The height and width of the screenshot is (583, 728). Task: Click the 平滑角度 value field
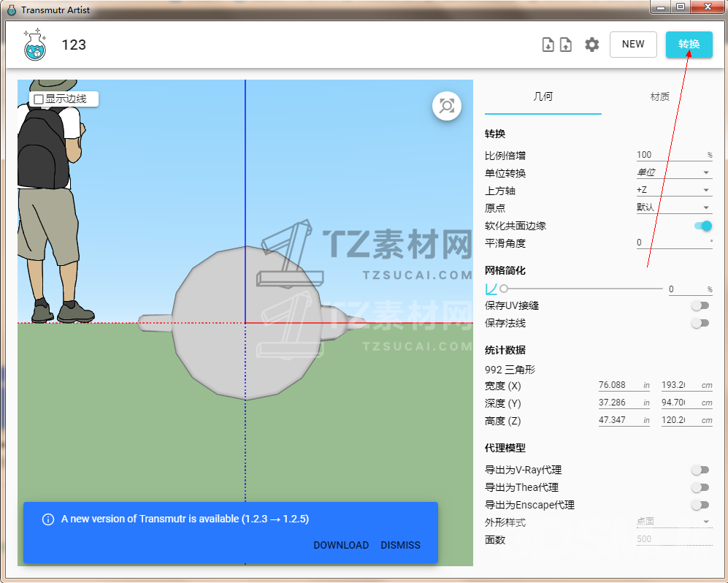[674, 243]
